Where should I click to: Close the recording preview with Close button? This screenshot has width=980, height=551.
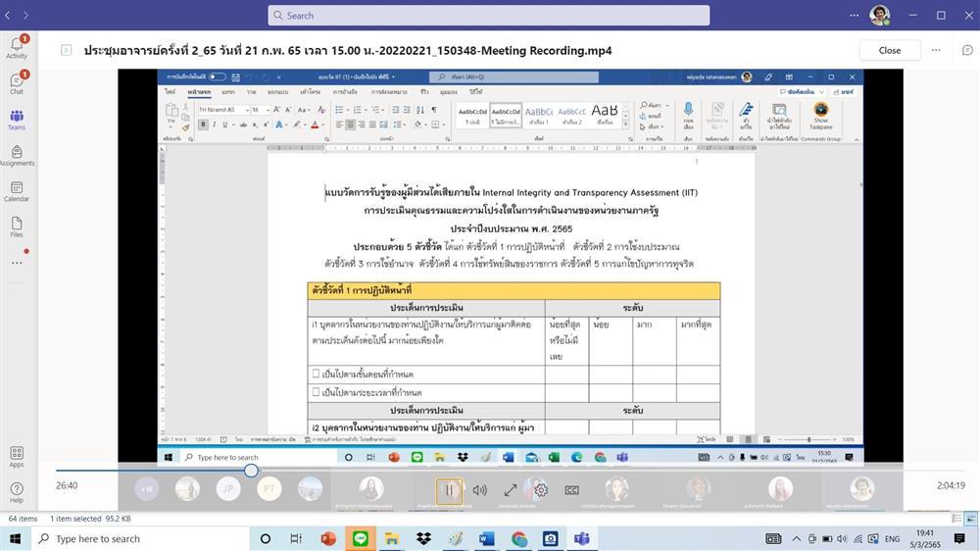[890, 50]
